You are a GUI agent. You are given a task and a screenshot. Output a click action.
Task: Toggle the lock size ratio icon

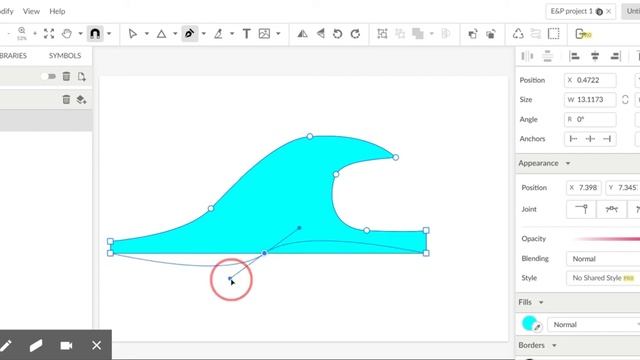pyautogui.click(x=625, y=100)
